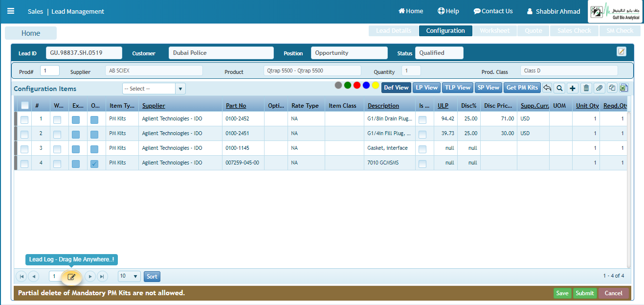Click the magnifier search icon

559,88
